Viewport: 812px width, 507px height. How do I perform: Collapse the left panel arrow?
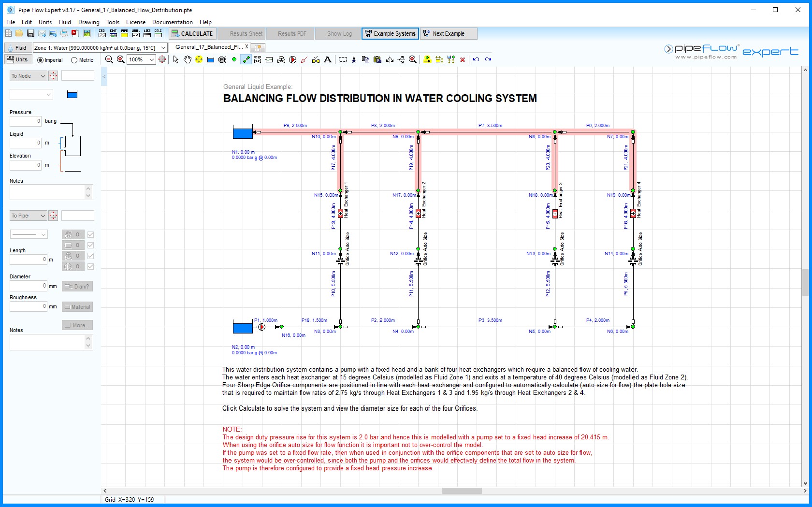(x=104, y=76)
